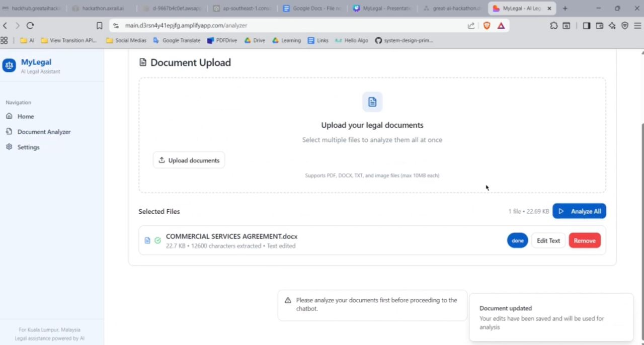Click the blue done badge on the file row
Viewport: 644px width, 345px height.
point(517,240)
